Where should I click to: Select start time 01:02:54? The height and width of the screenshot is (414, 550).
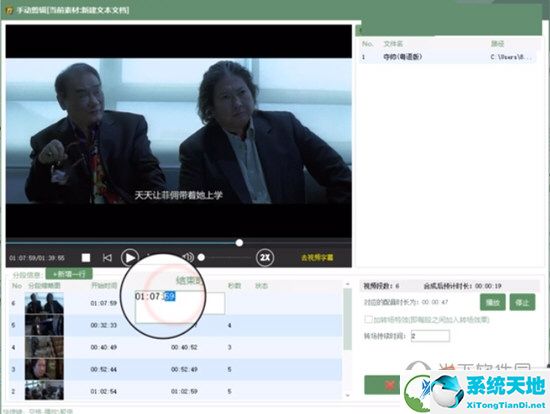coord(103,391)
